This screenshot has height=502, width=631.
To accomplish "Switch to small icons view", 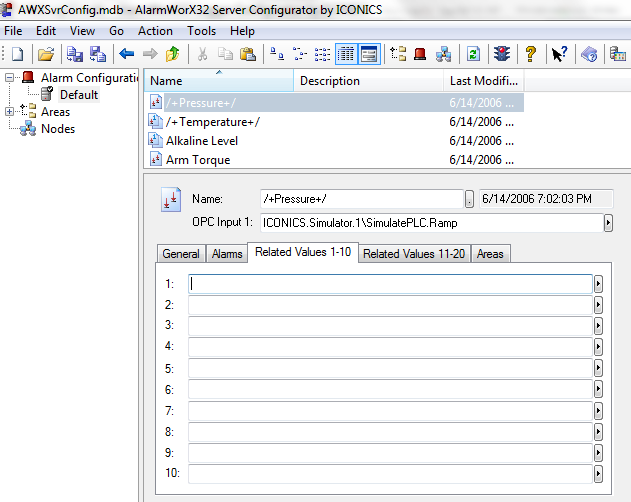I will (299, 54).
